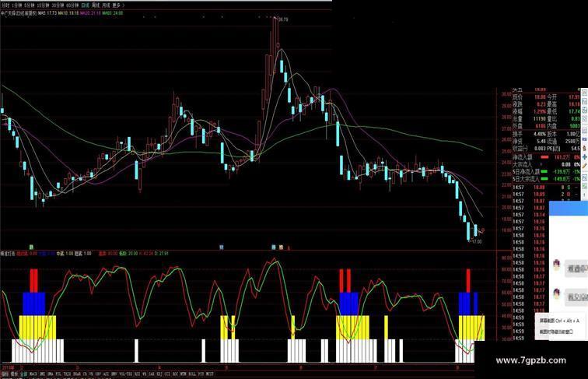The image size is (588, 379).
Task: Click the low price label 17.00
Action: 476,242
